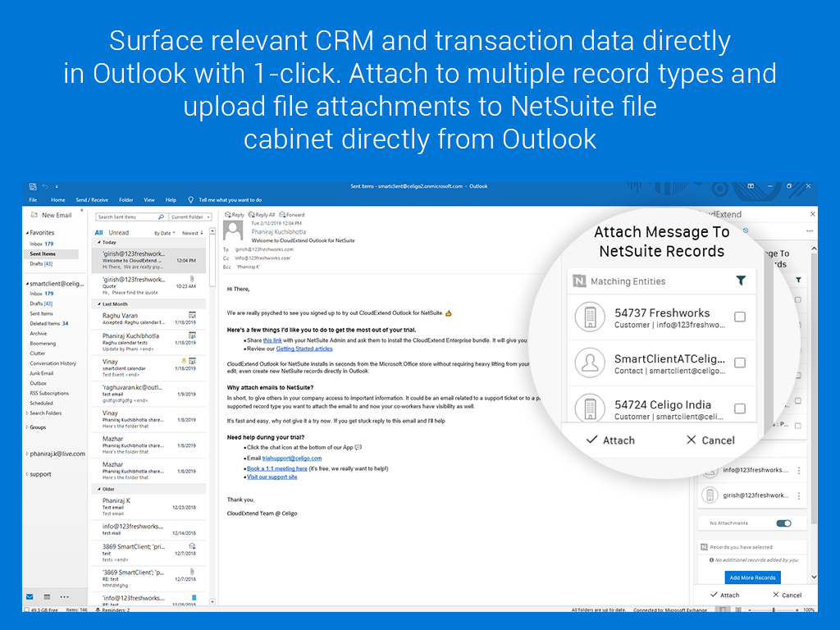Show only Unread messages
Viewport: 840px width, 630px height.
[x=119, y=232]
